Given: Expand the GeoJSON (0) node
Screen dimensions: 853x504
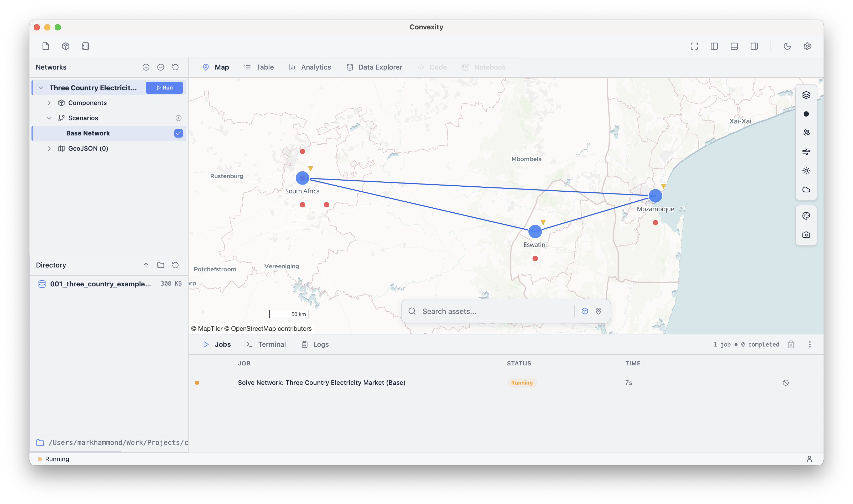Looking at the screenshot, I should click(49, 148).
